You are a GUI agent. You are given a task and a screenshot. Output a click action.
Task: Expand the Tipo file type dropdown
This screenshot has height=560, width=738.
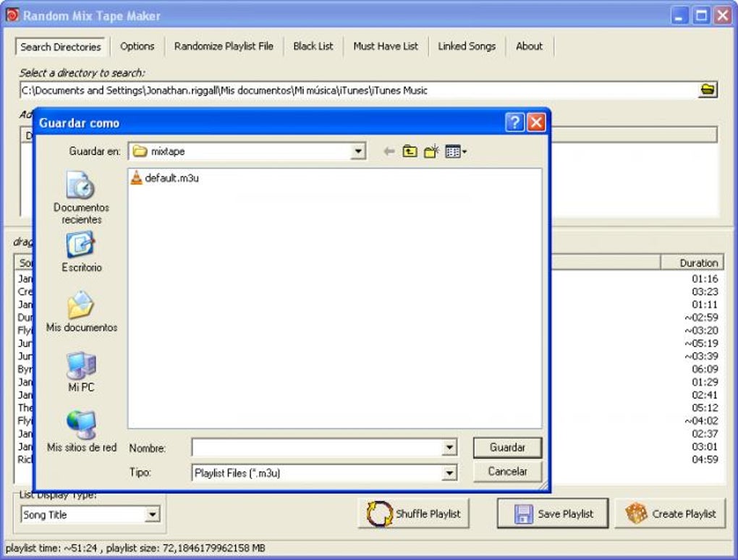click(x=449, y=473)
